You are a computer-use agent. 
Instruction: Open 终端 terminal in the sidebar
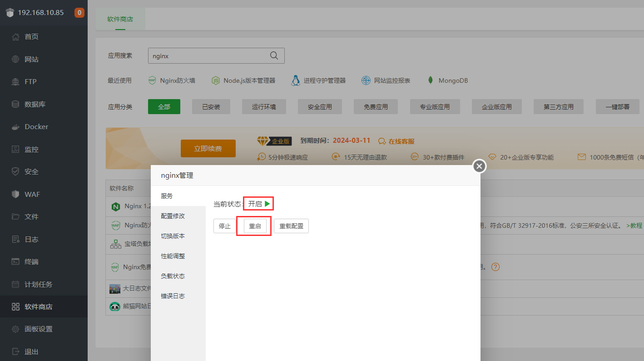pos(44,262)
